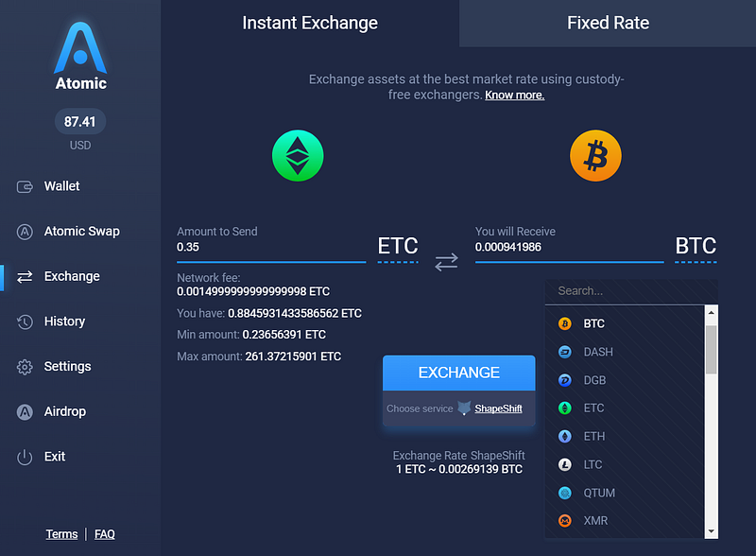Click the 87.41 balance badge
This screenshot has width=756, height=556.
coord(80,122)
